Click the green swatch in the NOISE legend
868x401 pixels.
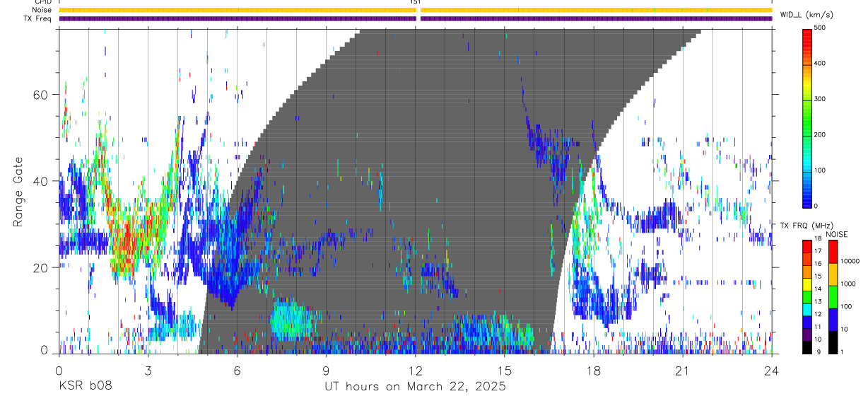pyautogui.click(x=833, y=297)
